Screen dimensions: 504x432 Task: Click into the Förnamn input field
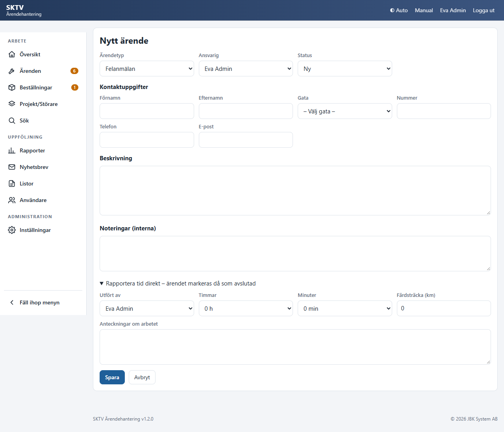(x=147, y=111)
